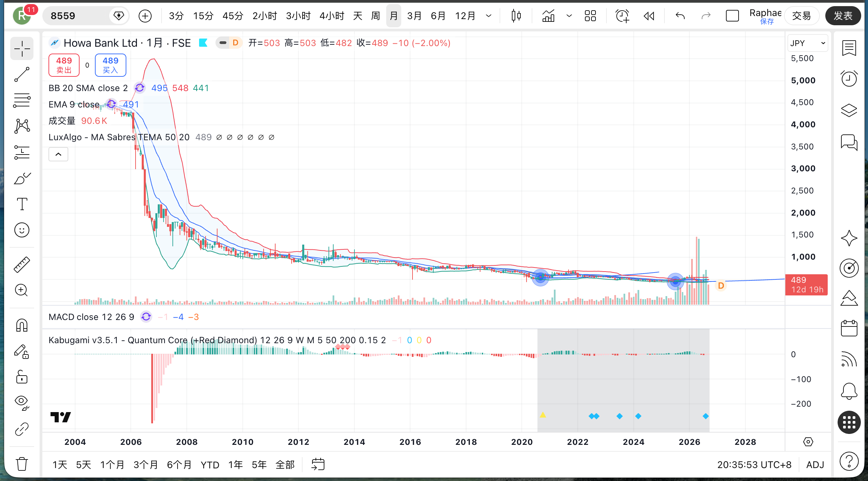
Task: Open the calendar panel in right sidebar
Action: click(x=849, y=328)
